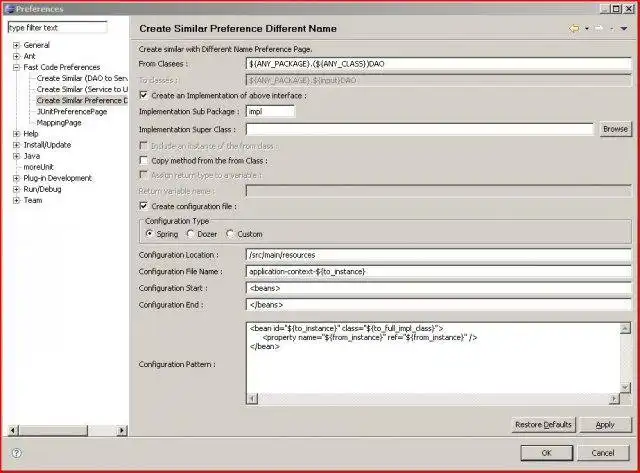Click the type filter text field
This screenshot has height=473, width=640.
(58, 28)
